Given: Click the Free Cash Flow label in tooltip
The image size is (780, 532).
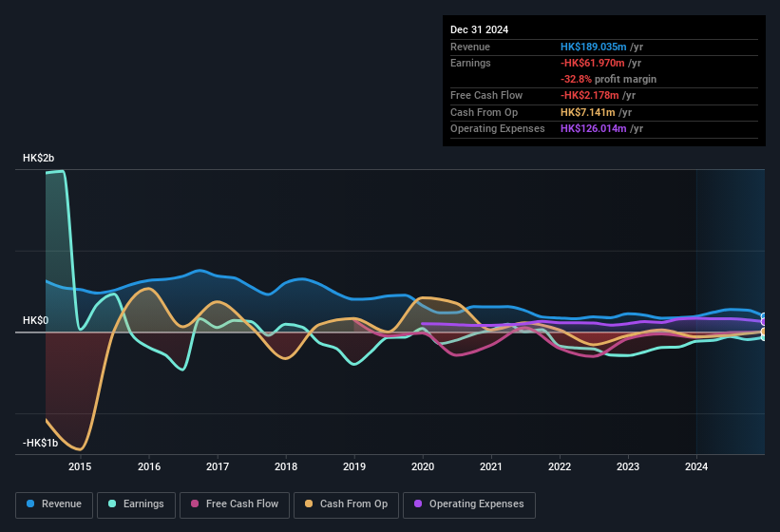Looking at the screenshot, I should (486, 95).
